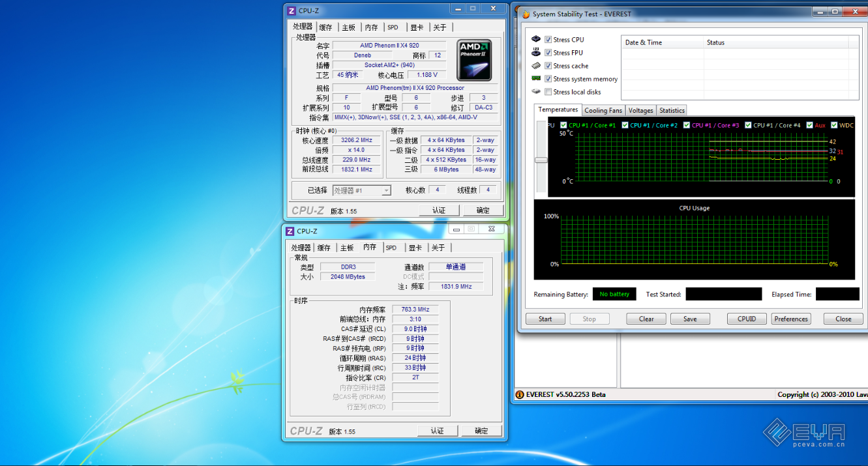Open the CPUID panel
The image size is (868, 466).
747,319
